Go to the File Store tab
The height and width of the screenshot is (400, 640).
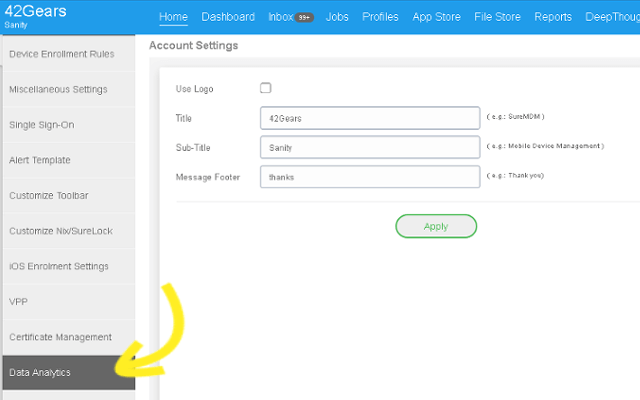tap(497, 17)
